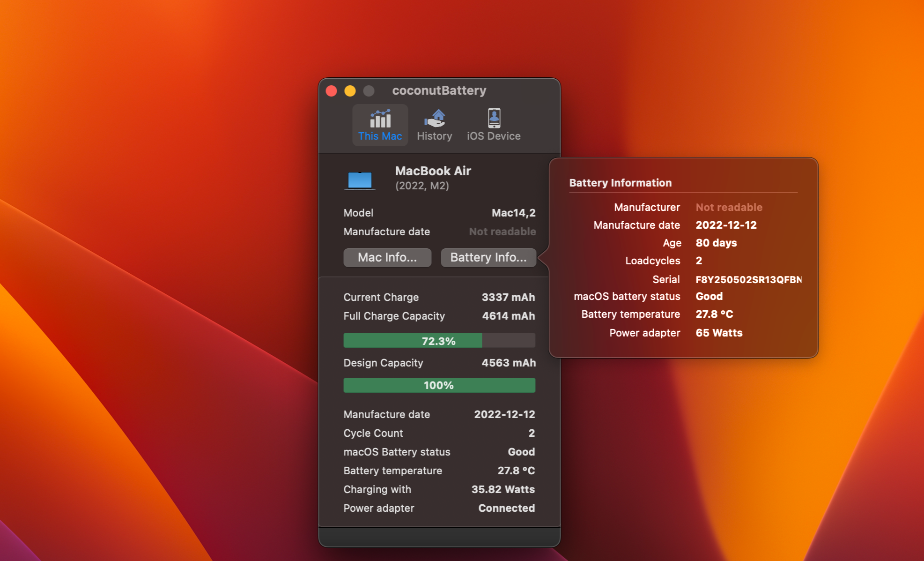Click the grayed-out zoom window button
This screenshot has width=924, height=561.
tap(369, 91)
